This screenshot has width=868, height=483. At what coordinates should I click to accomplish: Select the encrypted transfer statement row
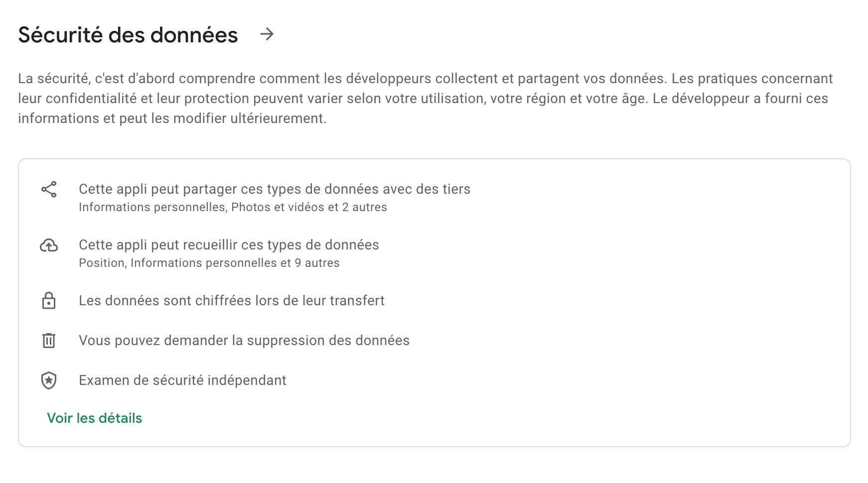click(231, 301)
